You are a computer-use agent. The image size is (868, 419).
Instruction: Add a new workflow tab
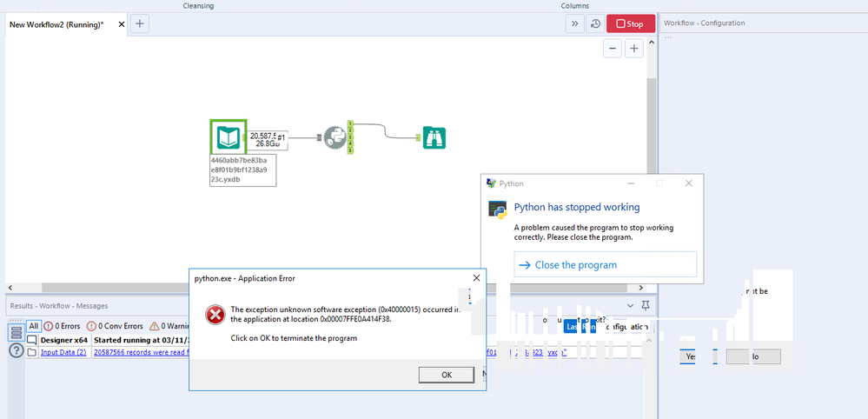[x=140, y=23]
